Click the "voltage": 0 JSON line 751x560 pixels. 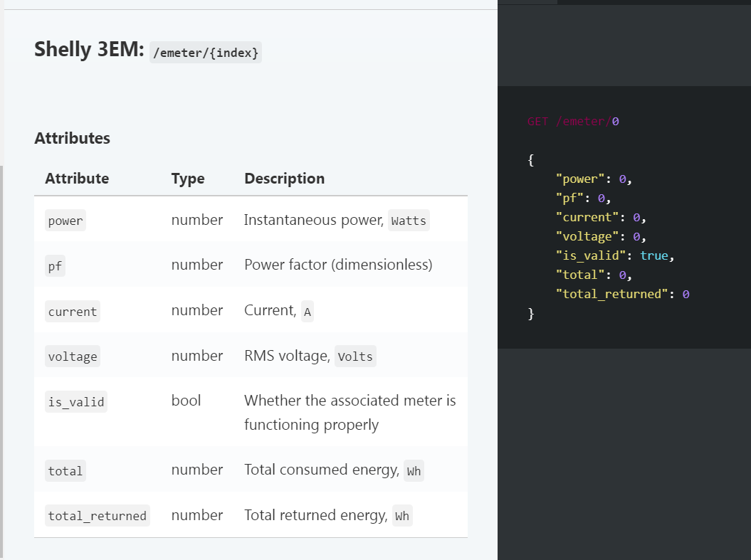click(x=601, y=236)
